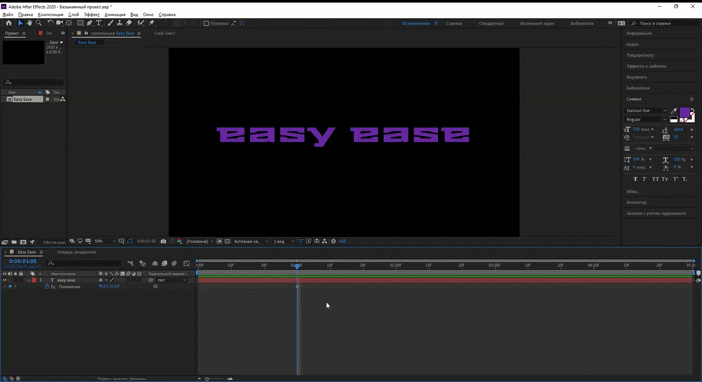Select the Hand tool in the toolbar

pyautogui.click(x=30, y=23)
